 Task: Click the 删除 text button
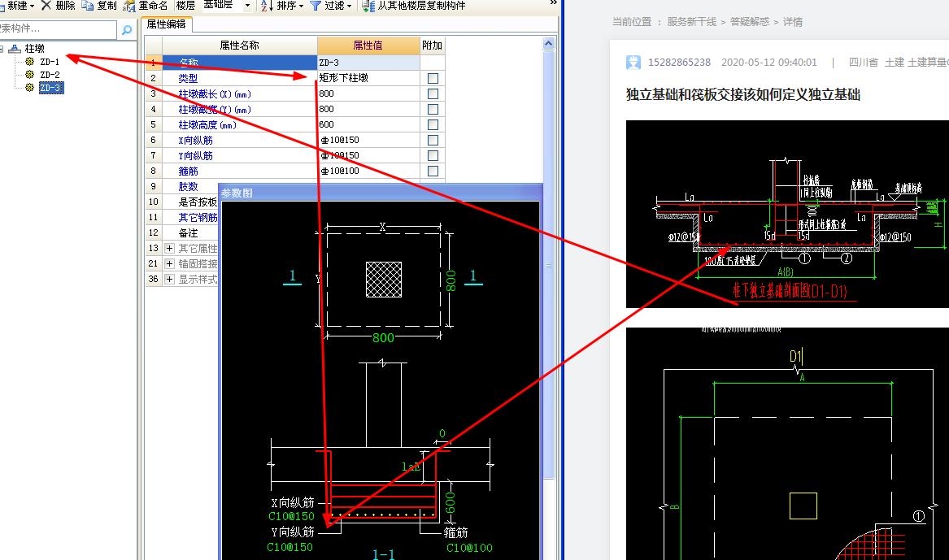65,6
